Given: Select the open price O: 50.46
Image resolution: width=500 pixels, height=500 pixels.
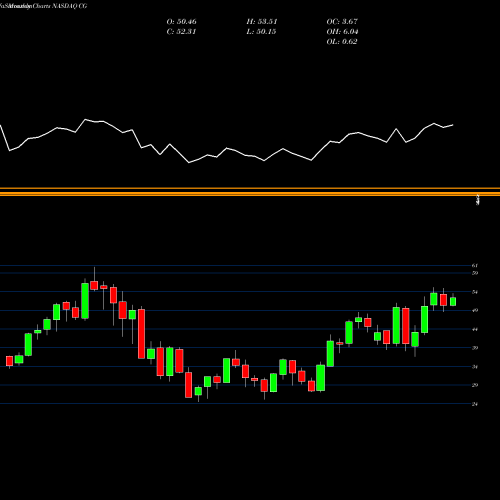Looking at the screenshot, I should (181, 22).
